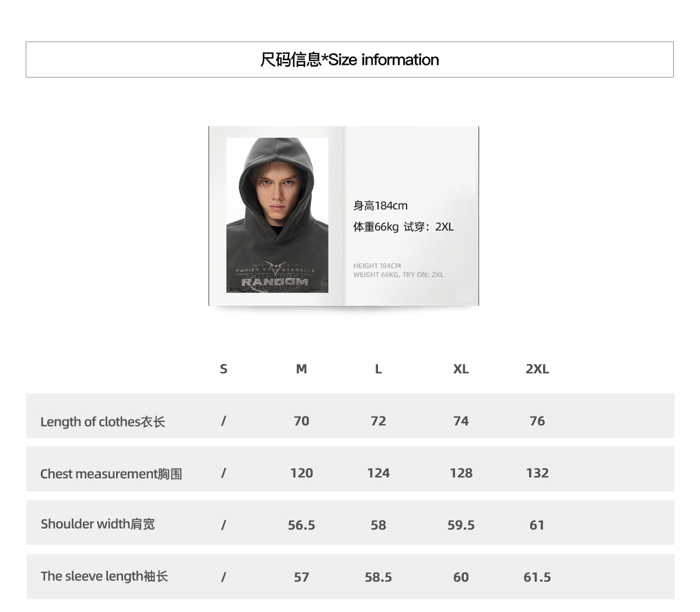This screenshot has height=612, width=700.
Task: Click the Size information title banner
Action: tap(349, 60)
